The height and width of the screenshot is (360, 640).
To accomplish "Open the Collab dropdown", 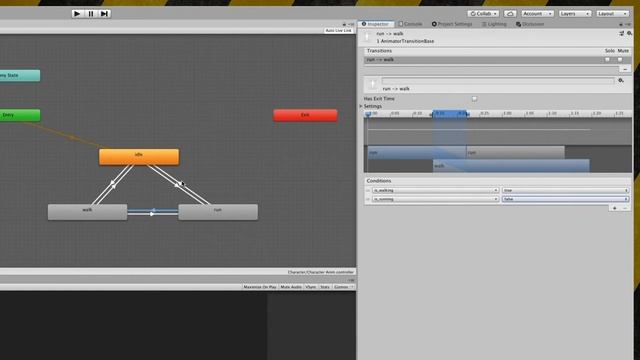I will (483, 13).
